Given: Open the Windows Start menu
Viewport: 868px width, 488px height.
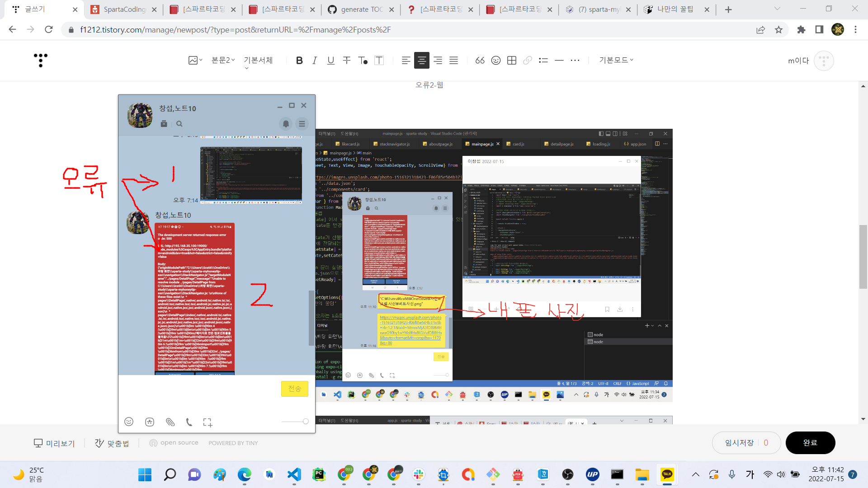Looking at the screenshot, I should [145, 474].
